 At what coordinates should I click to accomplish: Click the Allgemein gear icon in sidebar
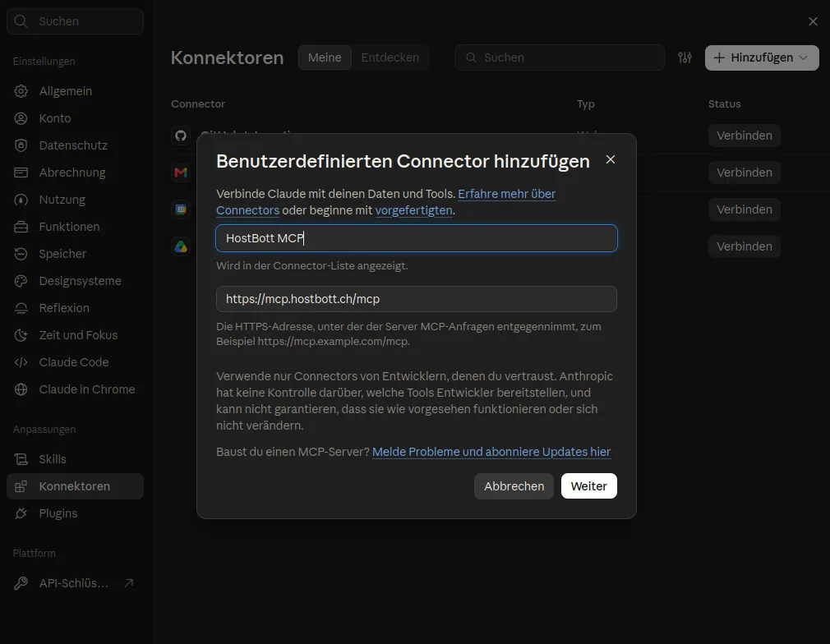(21, 91)
